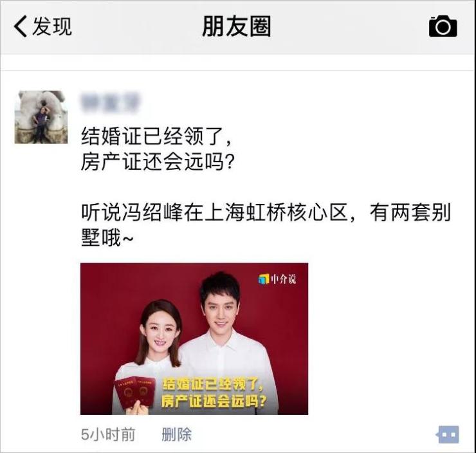The height and width of the screenshot is (453, 476).
Task: Delete the post via 删除
Action: 176,434
